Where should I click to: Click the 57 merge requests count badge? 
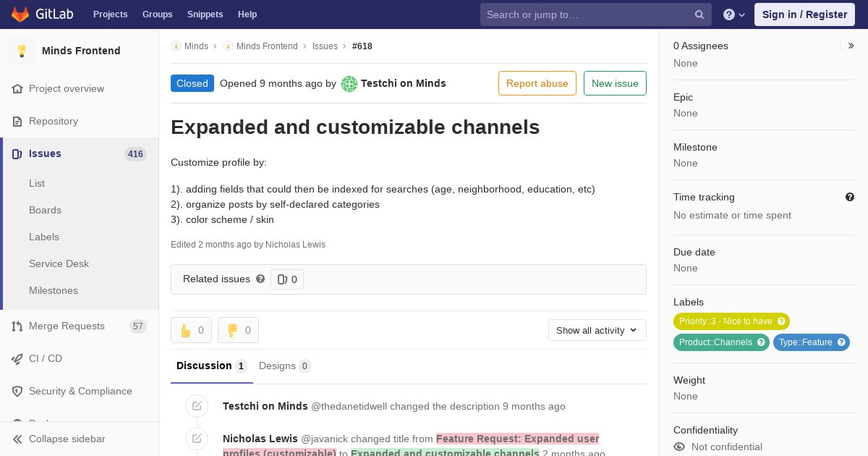click(138, 326)
